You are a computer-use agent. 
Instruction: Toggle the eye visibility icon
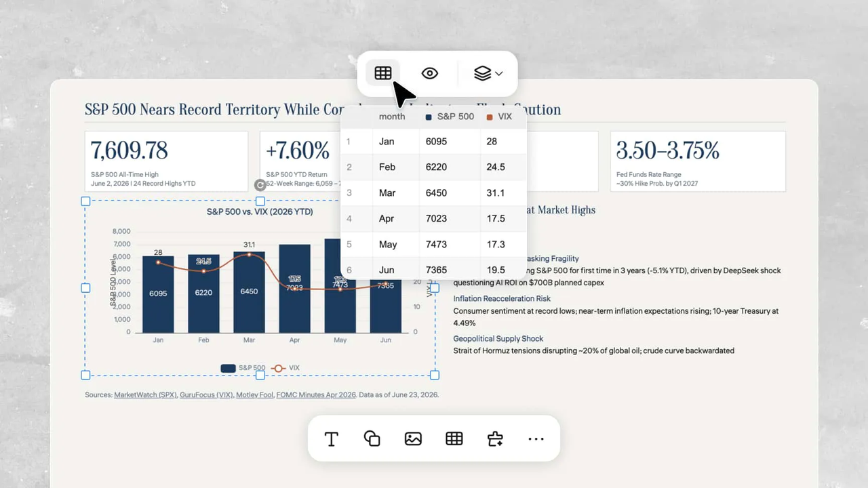(x=429, y=73)
